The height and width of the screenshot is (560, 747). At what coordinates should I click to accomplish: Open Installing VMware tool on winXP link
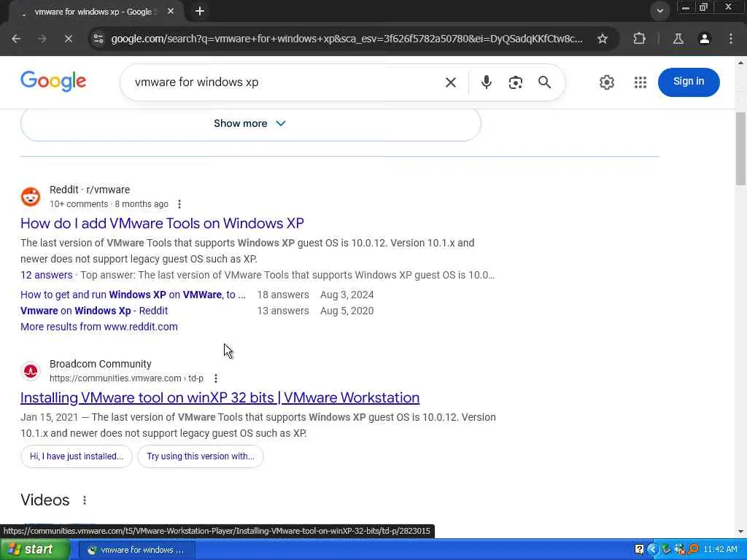pos(220,397)
